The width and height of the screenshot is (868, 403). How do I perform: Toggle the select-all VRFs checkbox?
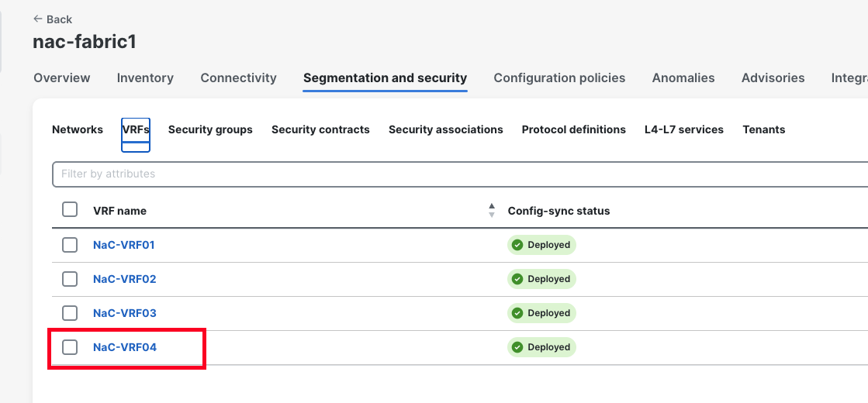click(70, 210)
